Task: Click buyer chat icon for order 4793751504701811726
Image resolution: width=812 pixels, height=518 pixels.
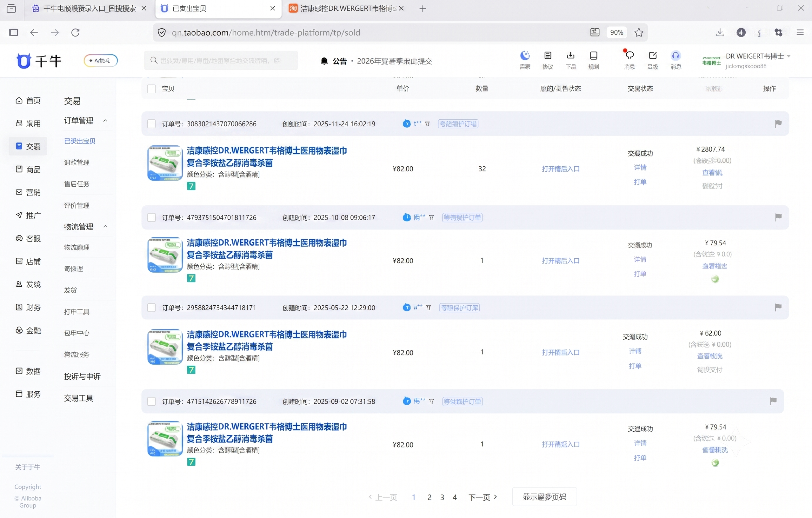Action: pyautogui.click(x=407, y=217)
